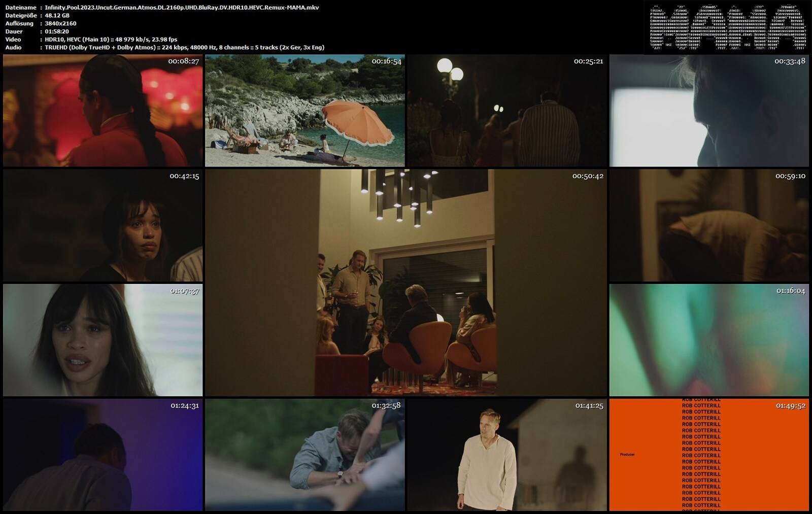Select the night street thumbnail at 00:25:21
Image resolution: width=812 pixels, height=514 pixels.
coord(507,111)
